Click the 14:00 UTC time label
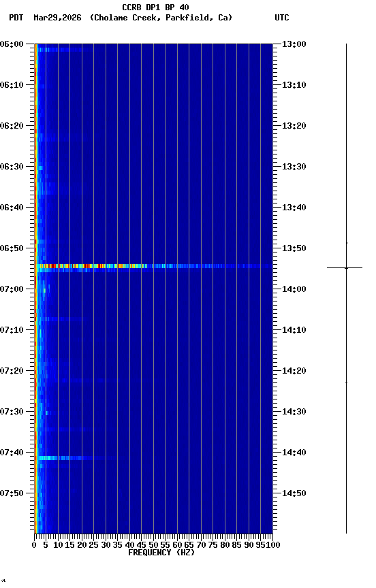The image size is (376, 588). click(294, 289)
